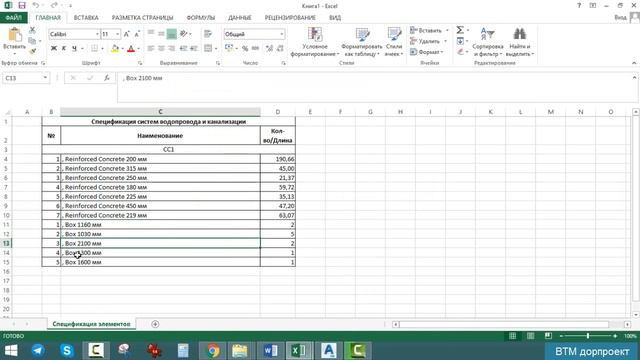Toggle Align Left horizontal alignment
This screenshot has height=360, width=640.
[x=151, y=49]
